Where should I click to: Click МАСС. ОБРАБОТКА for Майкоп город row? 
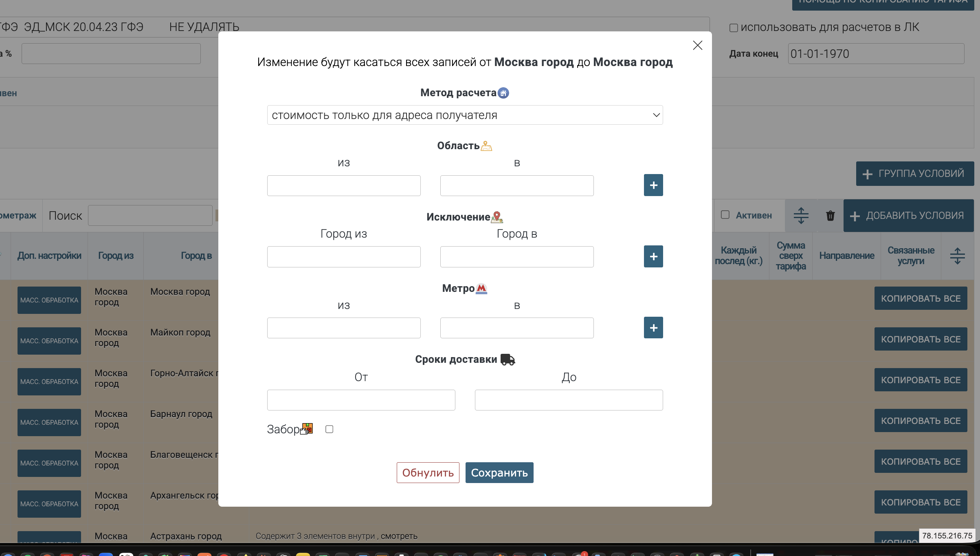pos(49,341)
